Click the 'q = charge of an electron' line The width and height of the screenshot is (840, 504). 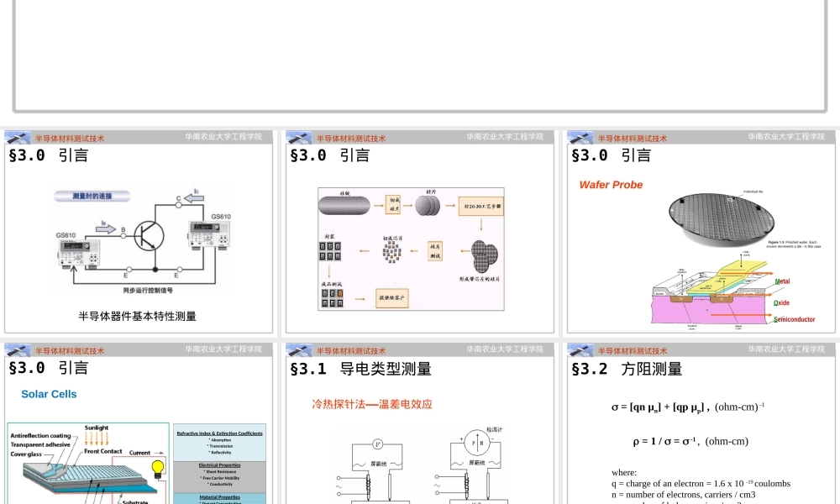pyautogui.click(x=701, y=484)
